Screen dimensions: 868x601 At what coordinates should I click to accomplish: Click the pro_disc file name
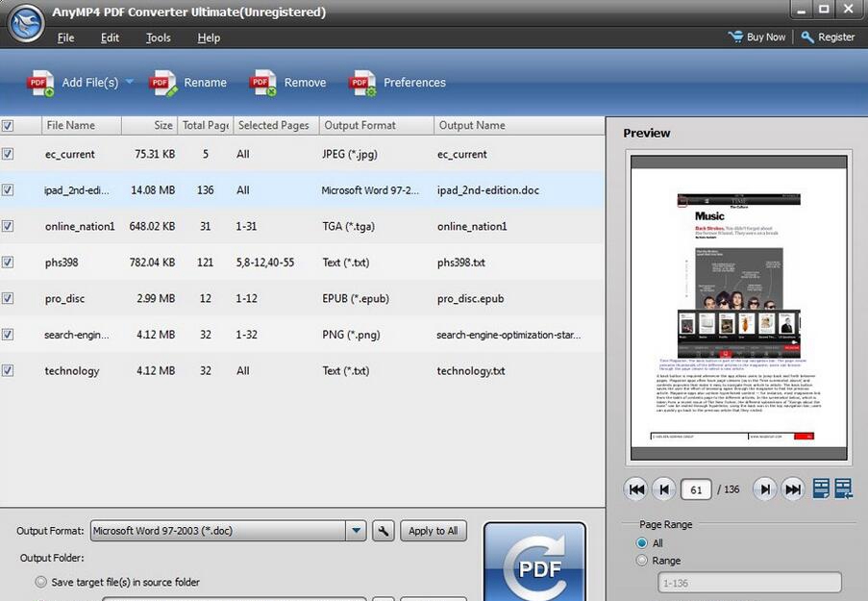click(x=64, y=298)
